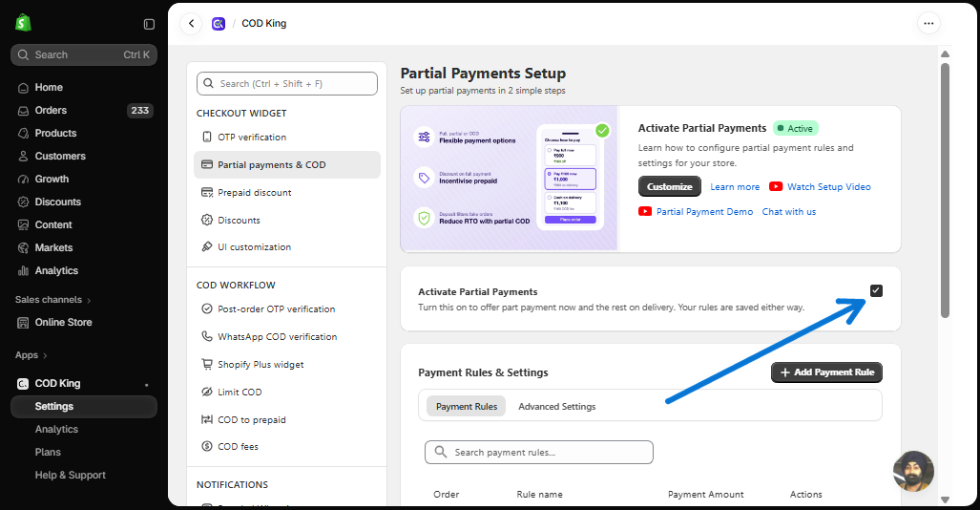Open the three-dot more options menu

928,24
